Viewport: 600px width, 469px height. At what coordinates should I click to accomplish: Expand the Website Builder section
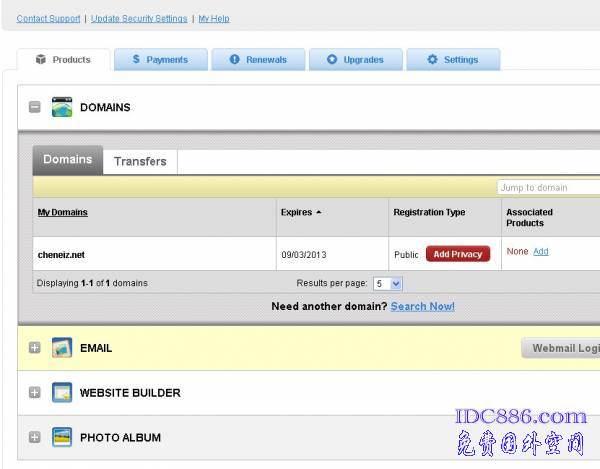35,393
